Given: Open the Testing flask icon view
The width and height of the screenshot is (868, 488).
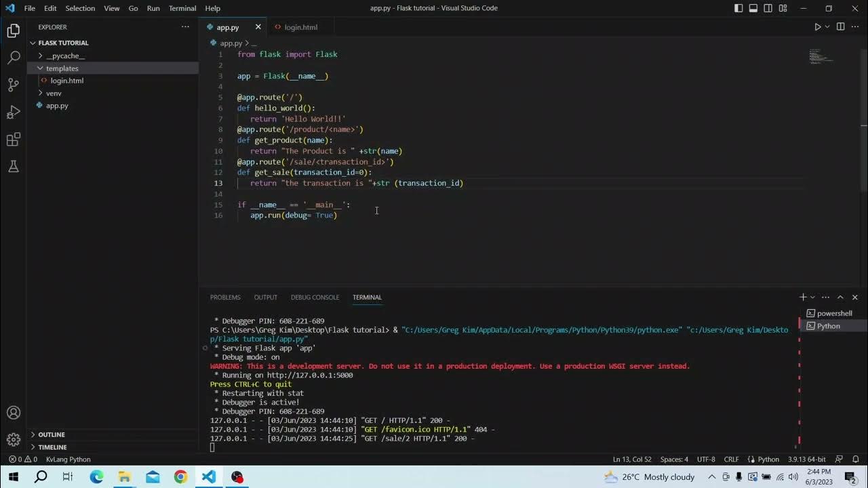Looking at the screenshot, I should pos(14,166).
